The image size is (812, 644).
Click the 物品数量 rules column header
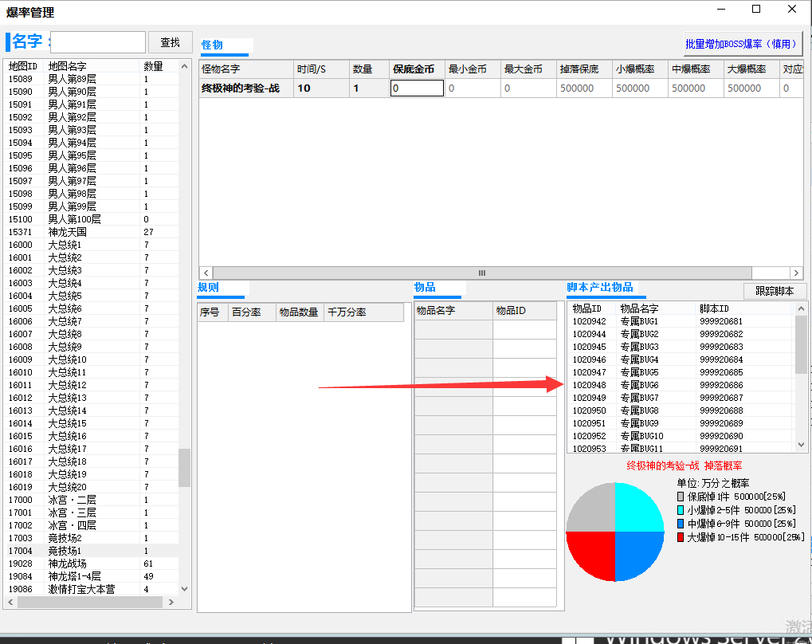pyautogui.click(x=300, y=312)
